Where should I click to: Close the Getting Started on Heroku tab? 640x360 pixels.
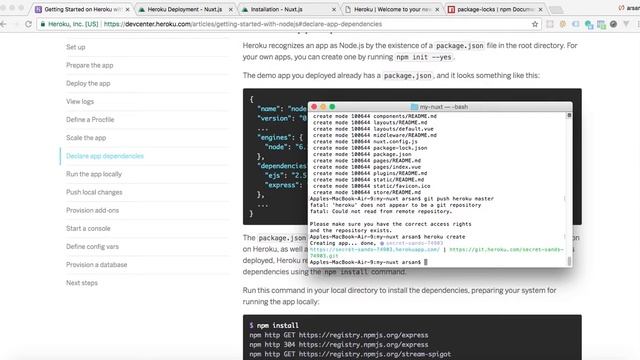pyautogui.click(x=127, y=9)
